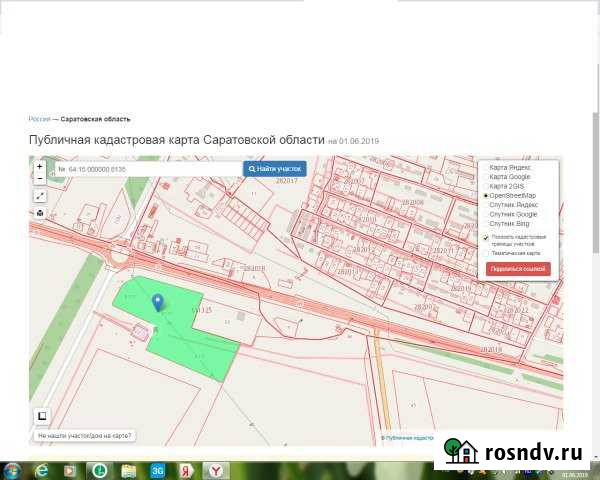
Task: Open the green clock app in taskbar
Action: tap(99, 471)
